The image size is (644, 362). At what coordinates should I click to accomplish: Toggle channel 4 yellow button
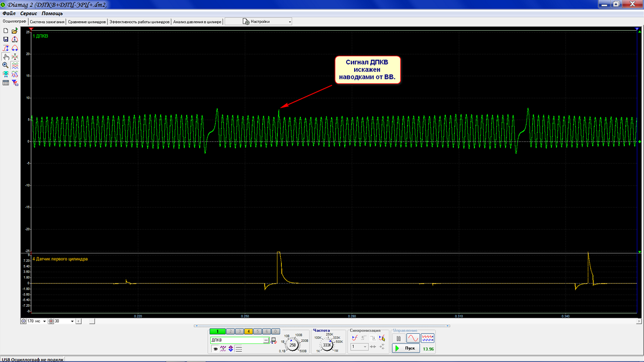(249, 331)
